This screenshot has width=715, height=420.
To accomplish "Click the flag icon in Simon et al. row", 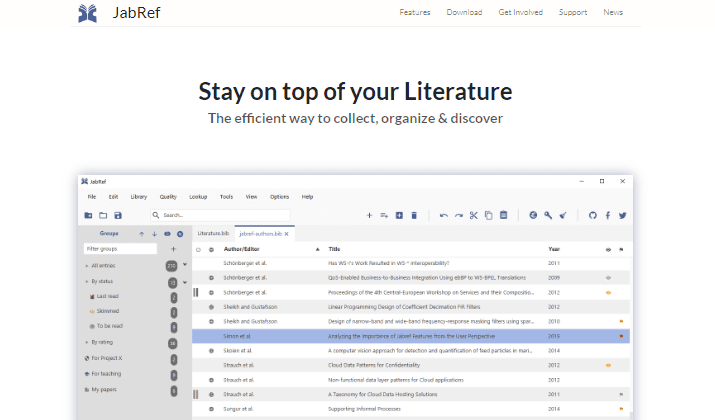I will (621, 336).
